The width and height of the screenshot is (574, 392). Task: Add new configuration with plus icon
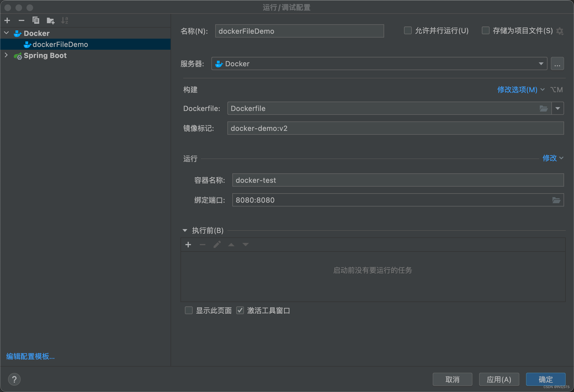[x=7, y=20]
